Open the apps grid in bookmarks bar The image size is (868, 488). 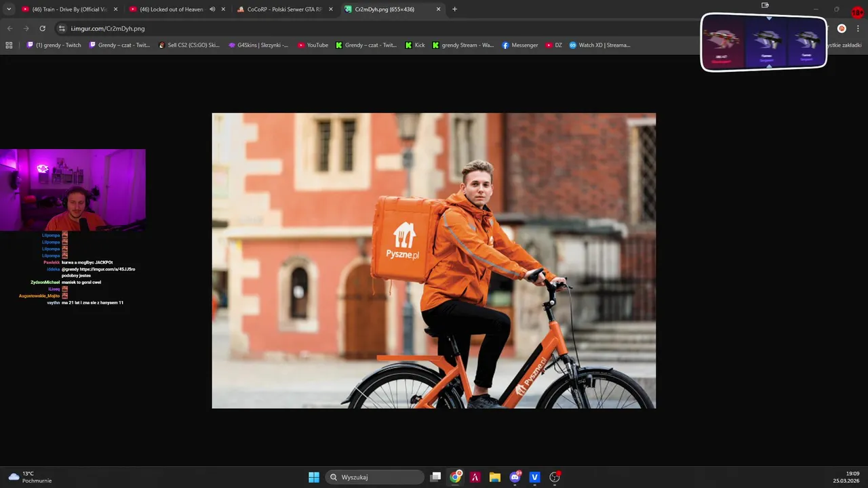coord(9,45)
